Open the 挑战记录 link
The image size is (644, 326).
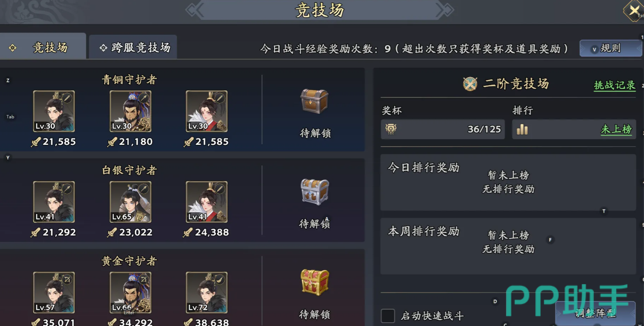click(x=614, y=85)
